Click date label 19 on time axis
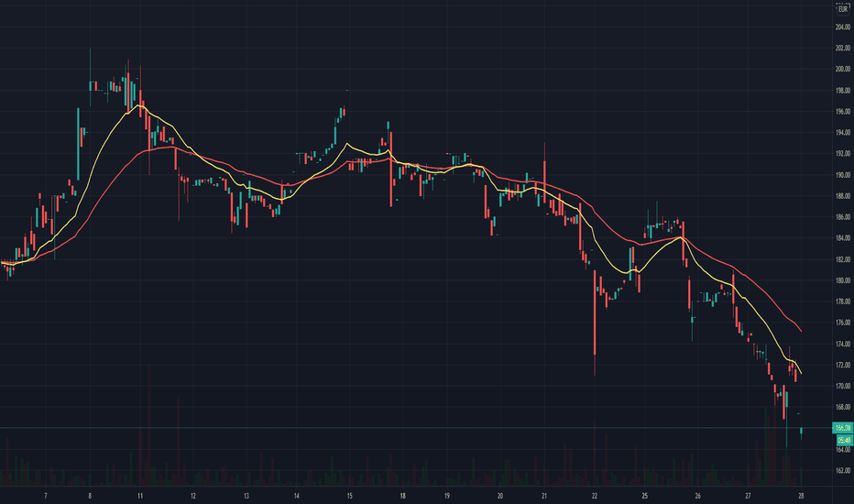Image resolution: width=854 pixels, height=504 pixels. [x=446, y=496]
